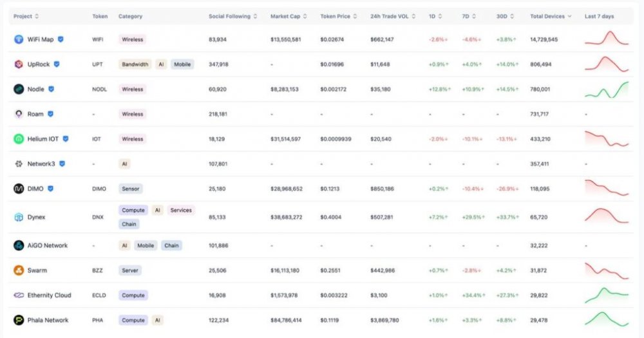Screen dimensions: 644x338
Task: Click the Swarm orange logo icon
Action: [x=19, y=270]
